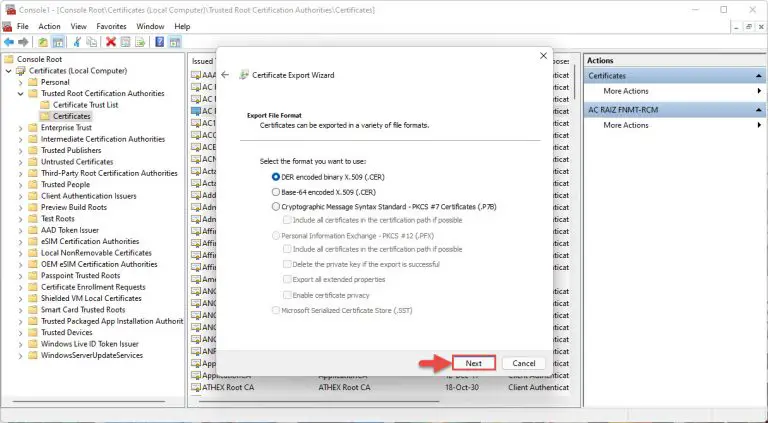
Task: Click the Export List toolbar icon
Action: pyautogui.click(x=143, y=42)
